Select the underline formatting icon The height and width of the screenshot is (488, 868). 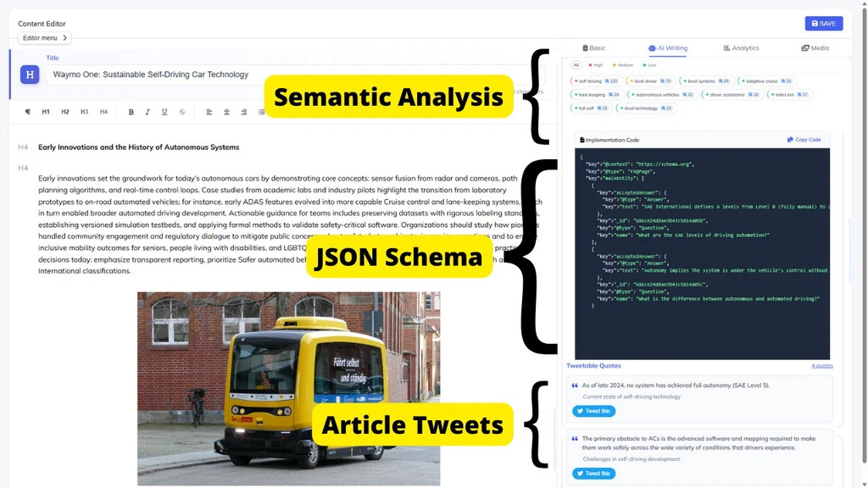tap(164, 112)
